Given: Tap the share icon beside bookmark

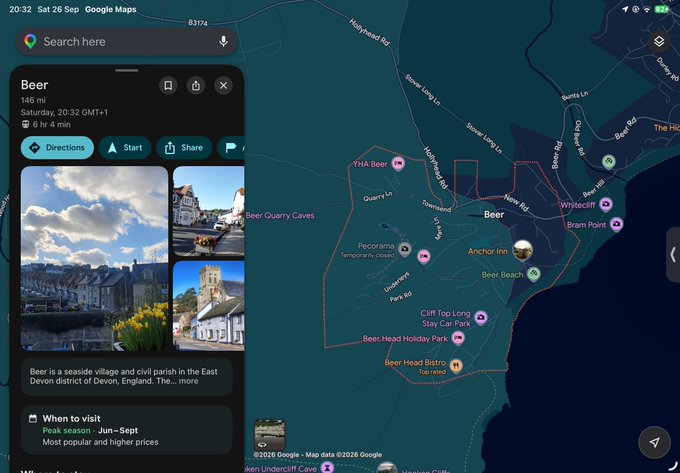Looking at the screenshot, I should pyautogui.click(x=196, y=85).
